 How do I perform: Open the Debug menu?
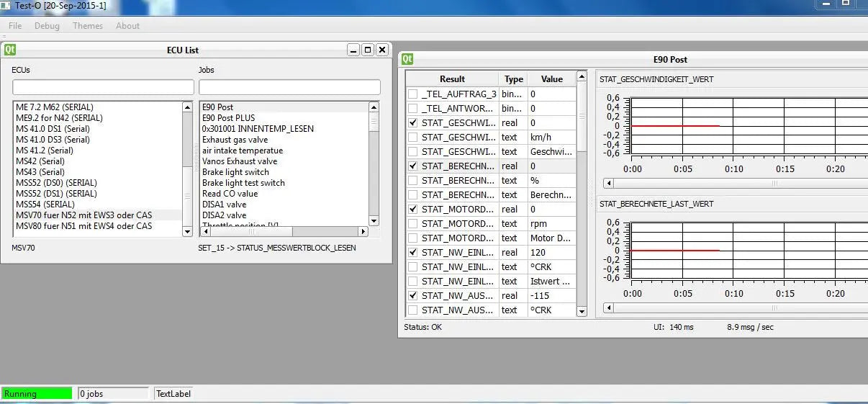coord(47,25)
